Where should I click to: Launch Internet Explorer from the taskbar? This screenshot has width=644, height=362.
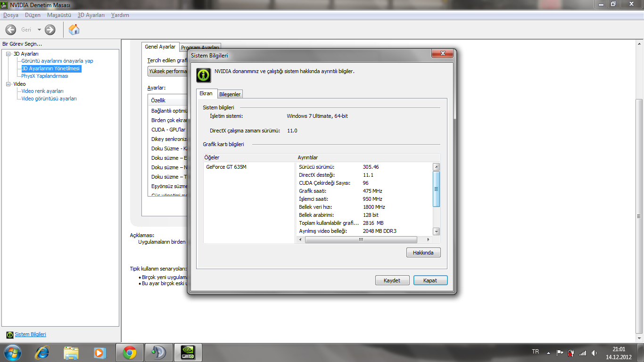42,353
